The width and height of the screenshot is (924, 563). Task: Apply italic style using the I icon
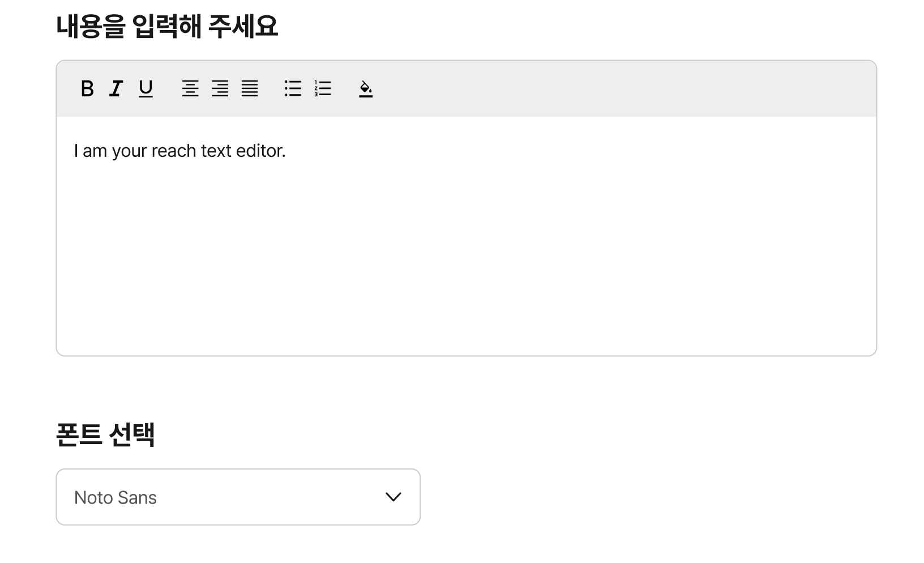coord(116,88)
